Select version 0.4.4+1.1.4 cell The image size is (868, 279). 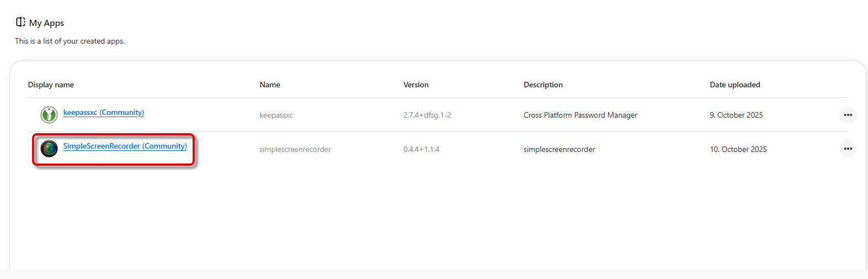[x=421, y=149]
